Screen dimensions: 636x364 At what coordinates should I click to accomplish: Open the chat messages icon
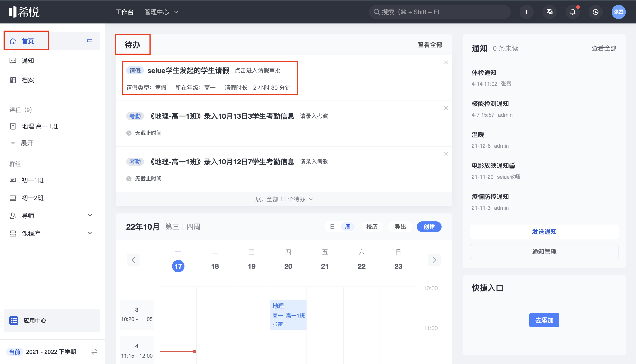click(549, 12)
